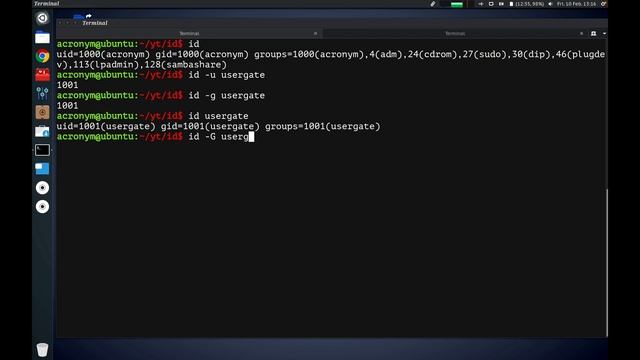Open the screenshot folder app in dock

[42, 131]
